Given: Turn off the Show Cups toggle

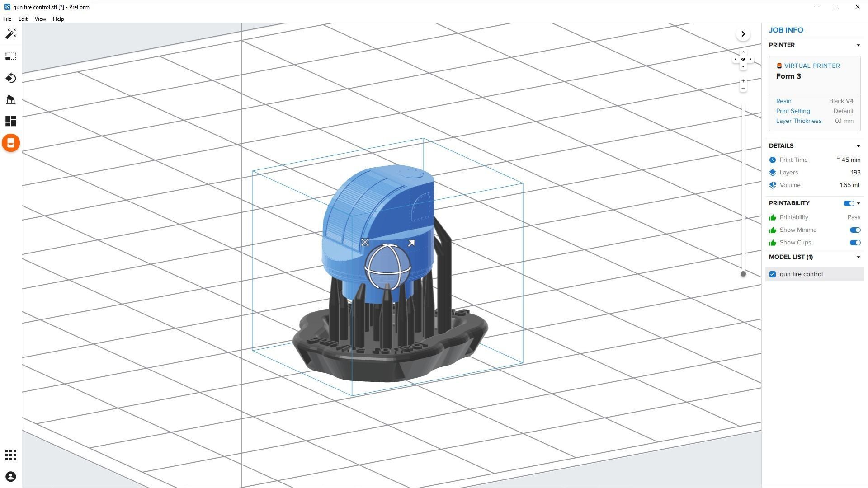Looking at the screenshot, I should [x=854, y=243].
